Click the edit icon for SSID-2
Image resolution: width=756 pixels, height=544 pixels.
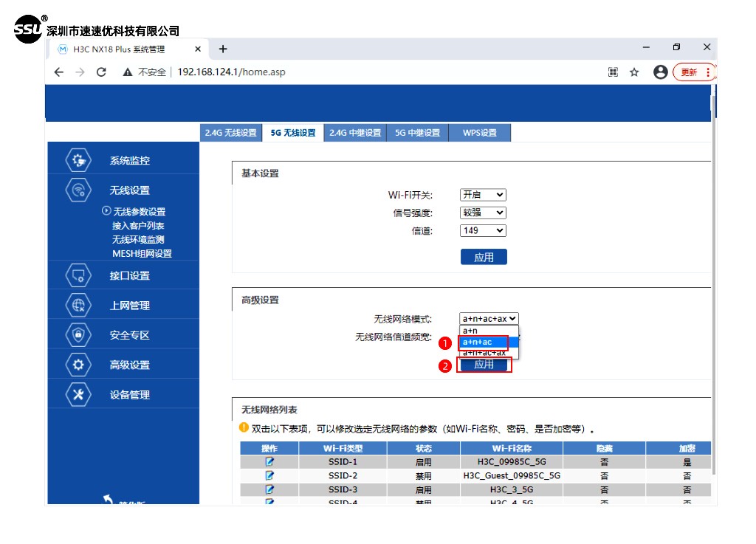tap(269, 476)
